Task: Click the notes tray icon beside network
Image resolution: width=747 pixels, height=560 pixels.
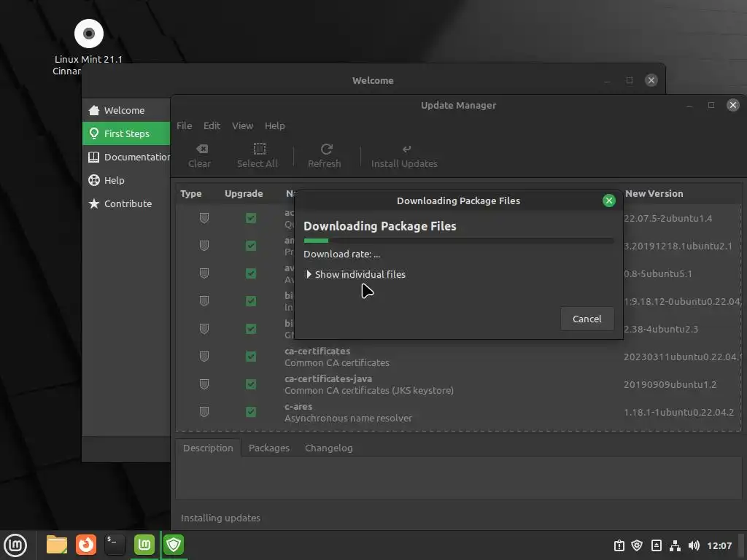Action: pos(656,545)
